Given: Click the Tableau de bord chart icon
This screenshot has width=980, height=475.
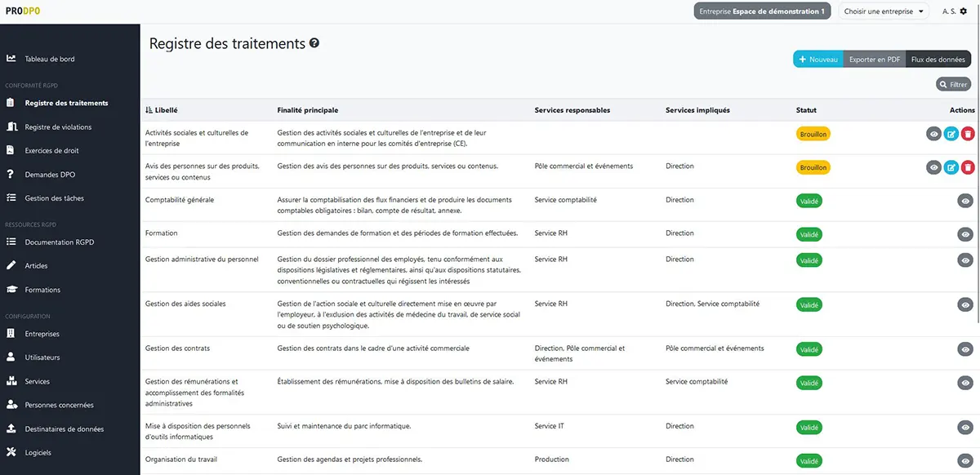Looking at the screenshot, I should (11, 59).
